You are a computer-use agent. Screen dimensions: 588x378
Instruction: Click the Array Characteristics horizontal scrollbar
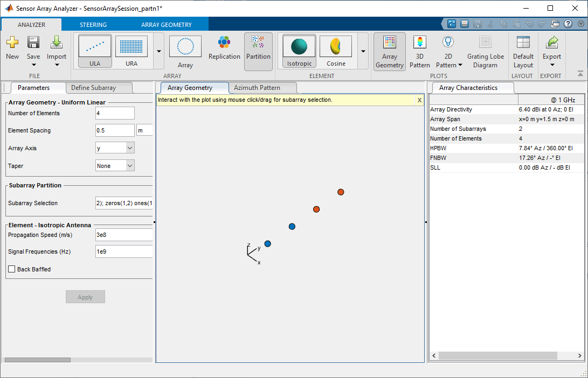coord(497,355)
